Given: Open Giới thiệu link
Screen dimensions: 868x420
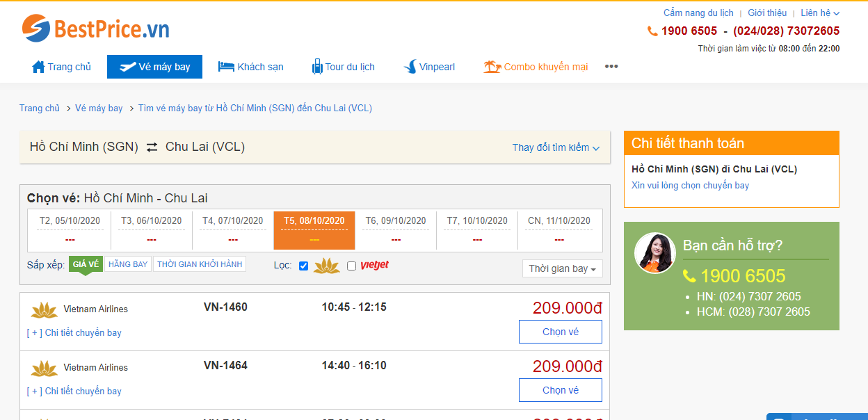Looking at the screenshot, I should (767, 13).
